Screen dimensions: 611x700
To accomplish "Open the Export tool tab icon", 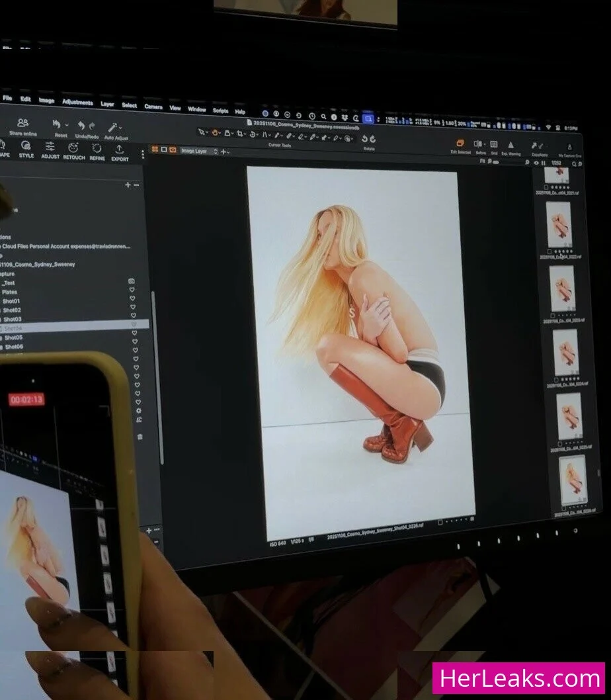I will pos(120,150).
